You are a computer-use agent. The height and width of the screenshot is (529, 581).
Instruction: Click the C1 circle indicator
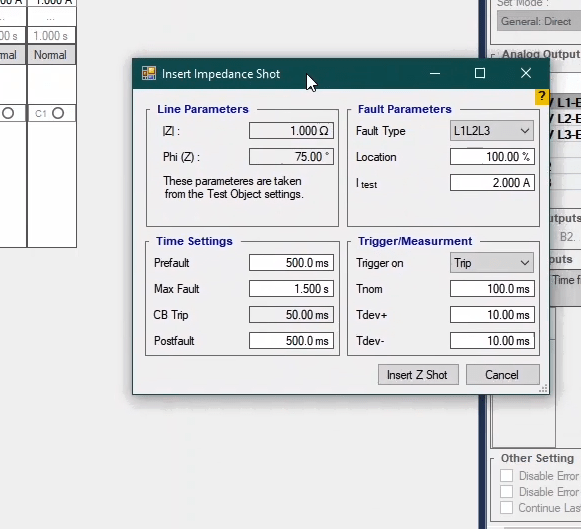pos(58,113)
